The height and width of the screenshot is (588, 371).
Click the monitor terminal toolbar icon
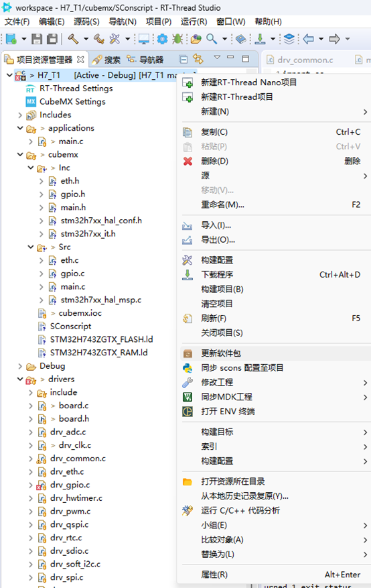(x=144, y=39)
